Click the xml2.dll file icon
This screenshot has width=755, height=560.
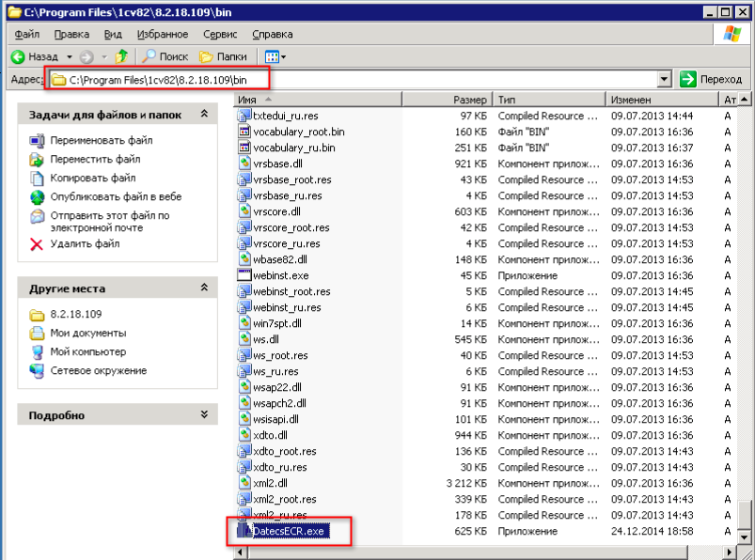pos(245,483)
